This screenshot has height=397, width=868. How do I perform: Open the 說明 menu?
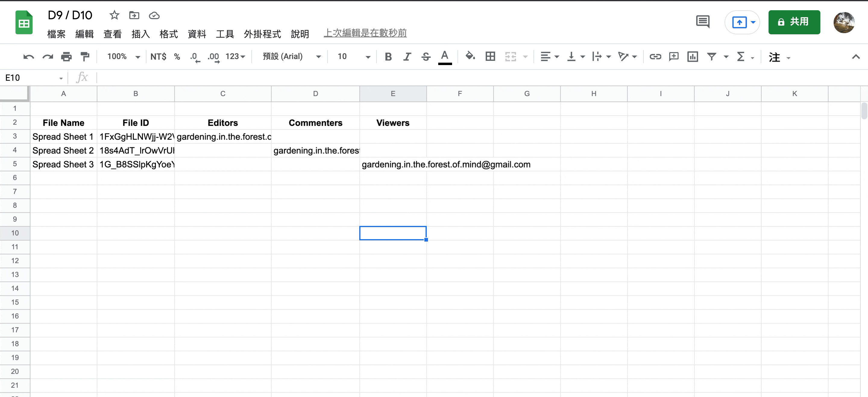click(300, 34)
